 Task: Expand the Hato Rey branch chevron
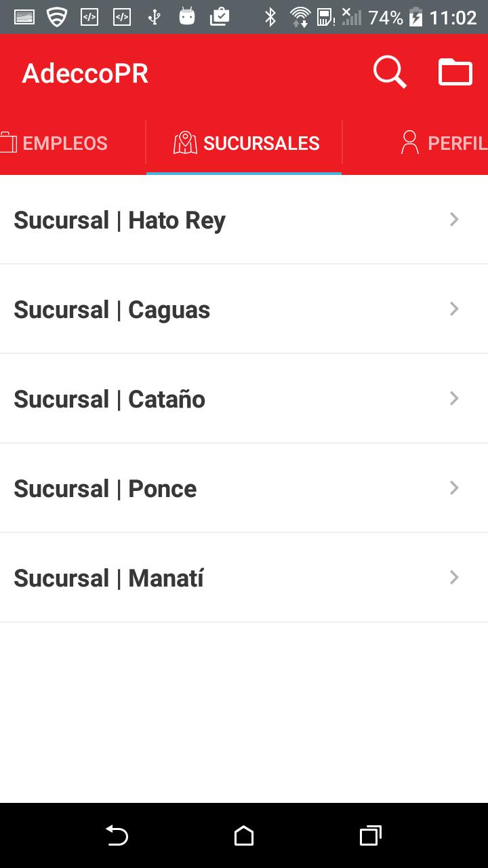pyautogui.click(x=454, y=220)
